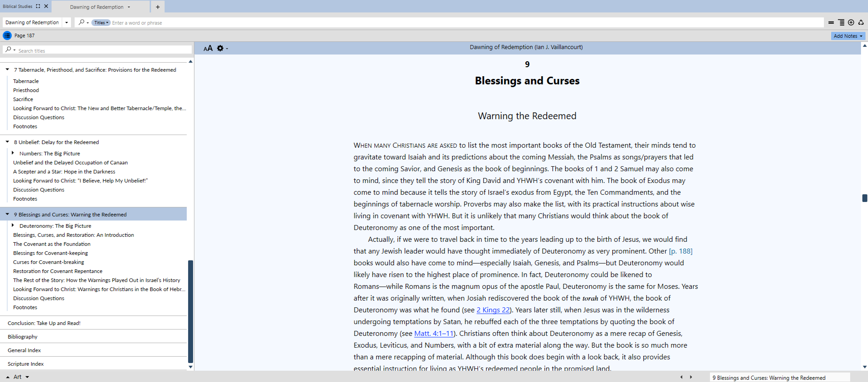Open the General Index entry

[x=24, y=350]
